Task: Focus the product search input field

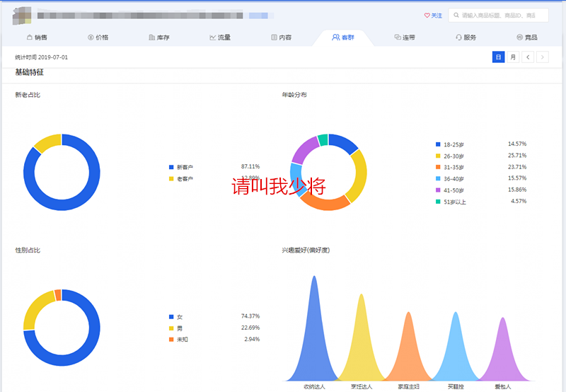Action: (502, 15)
